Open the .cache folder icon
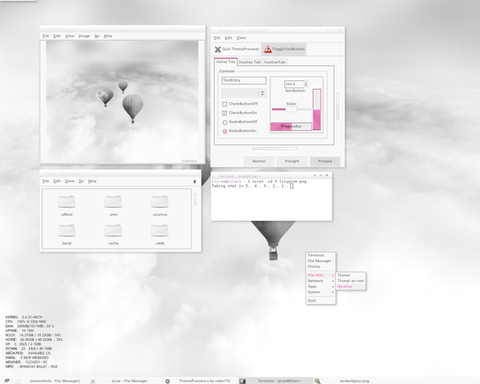This screenshot has width=480, height=384. tap(113, 231)
